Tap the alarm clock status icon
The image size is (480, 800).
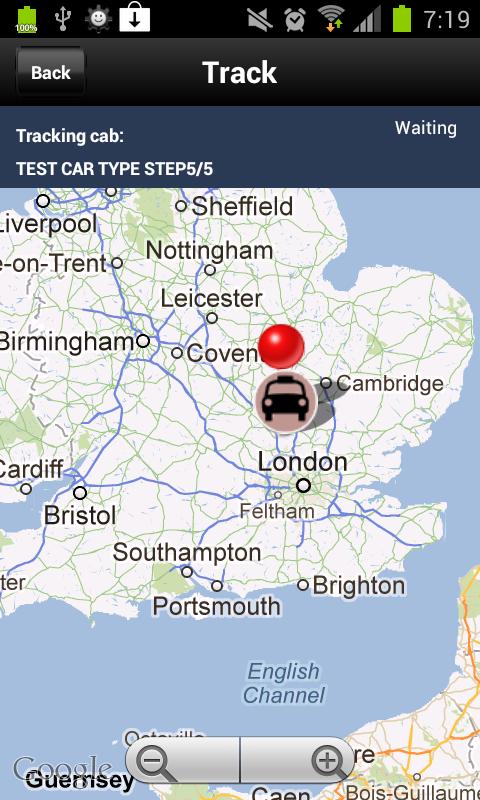(x=295, y=19)
